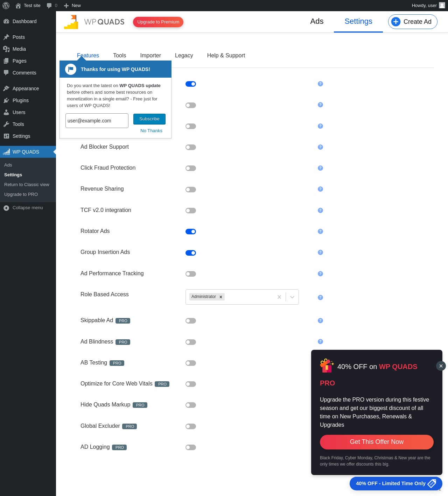Click the flag icon in subscribe popup
Image resolution: width=448 pixels, height=496 pixels.
(x=71, y=69)
